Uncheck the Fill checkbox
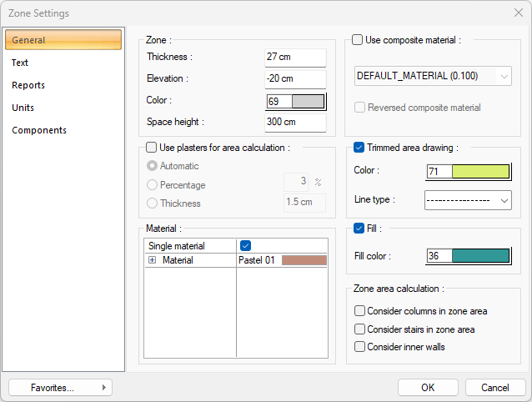 point(359,228)
